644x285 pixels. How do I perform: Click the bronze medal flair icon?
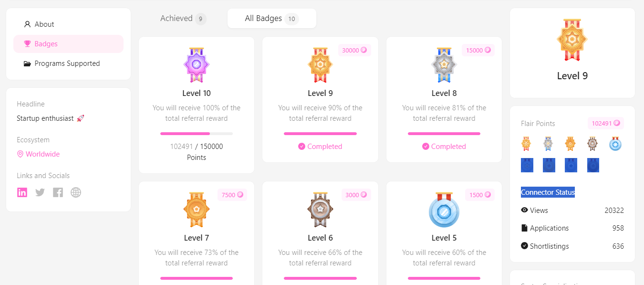point(592,144)
